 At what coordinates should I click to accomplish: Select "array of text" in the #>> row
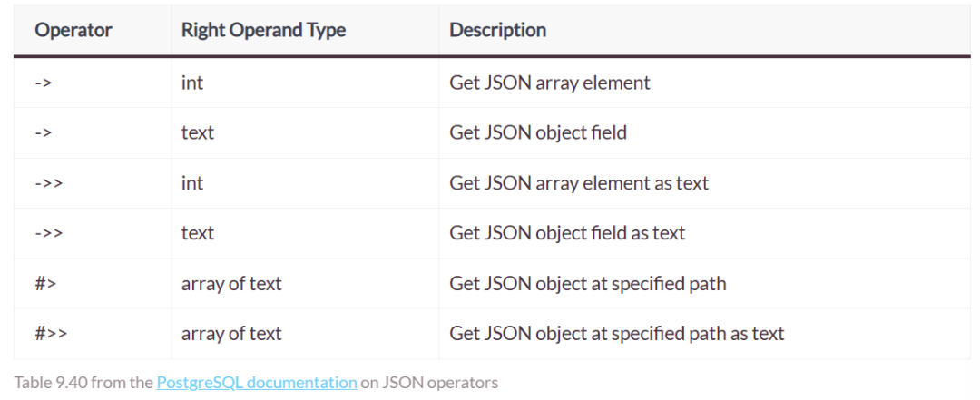[231, 333]
